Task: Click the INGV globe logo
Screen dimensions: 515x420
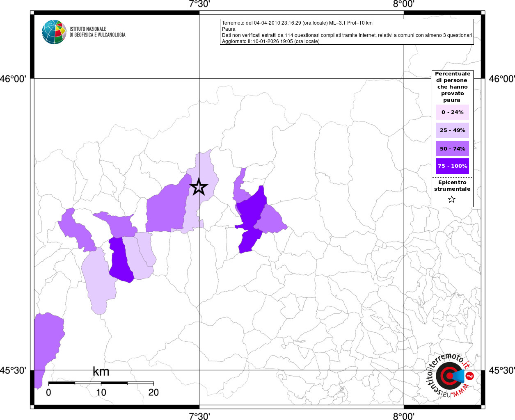Action: [54, 32]
